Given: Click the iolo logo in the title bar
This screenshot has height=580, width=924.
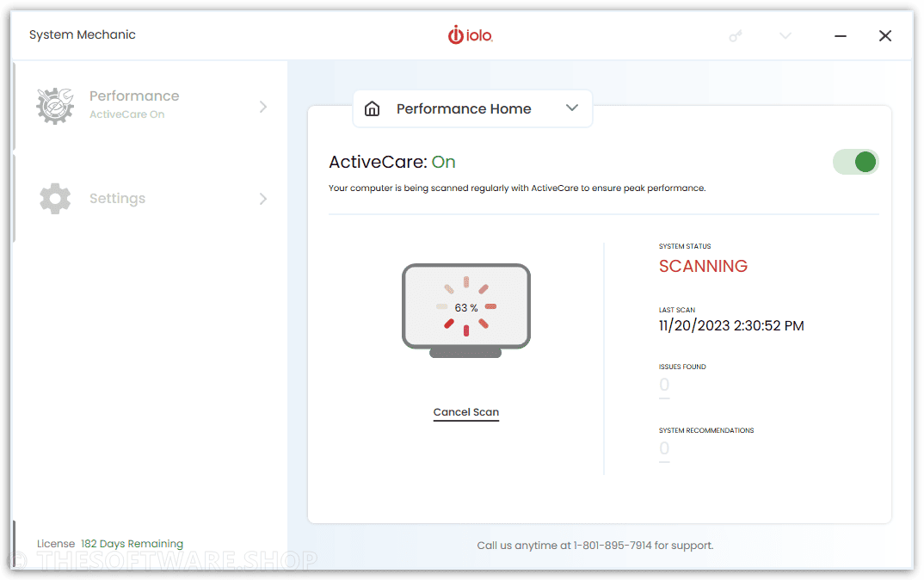Looking at the screenshot, I should coord(471,35).
